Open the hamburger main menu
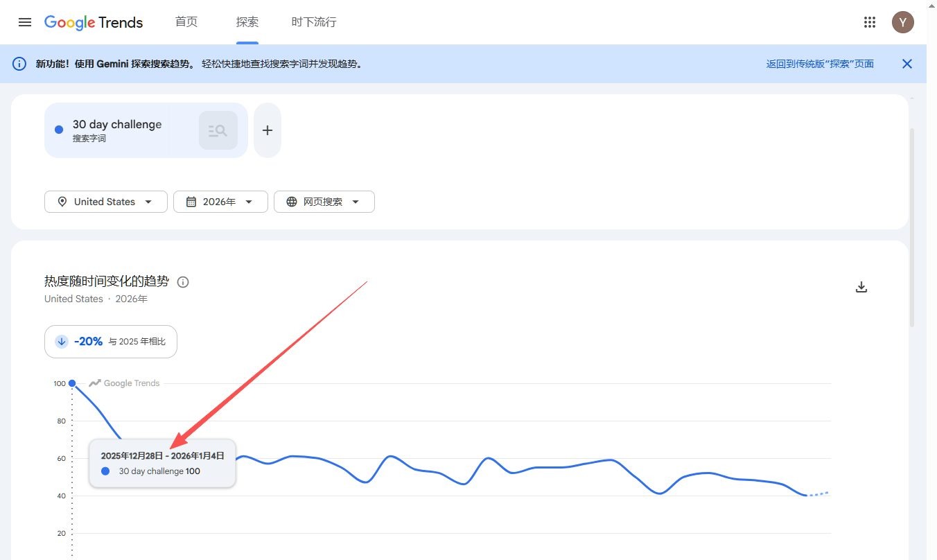The width and height of the screenshot is (937, 560). pos(25,22)
